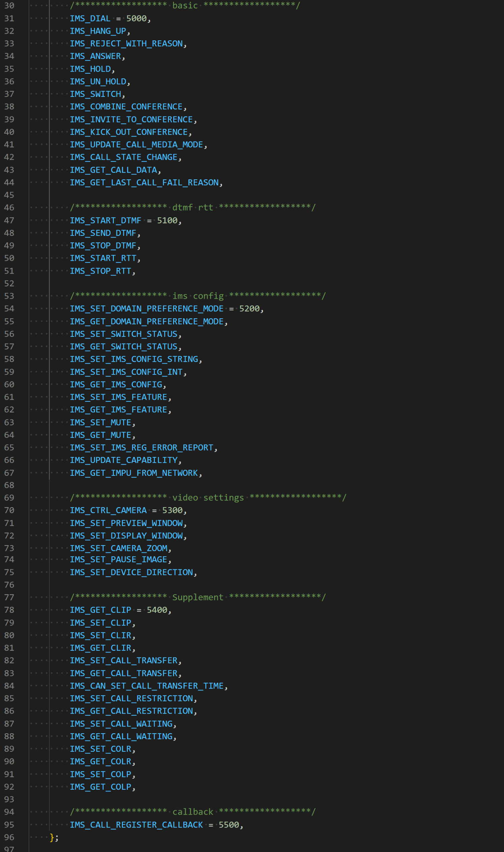
Task: Click IMS_GET_CALL_DATA on line 43
Action: tap(113, 170)
